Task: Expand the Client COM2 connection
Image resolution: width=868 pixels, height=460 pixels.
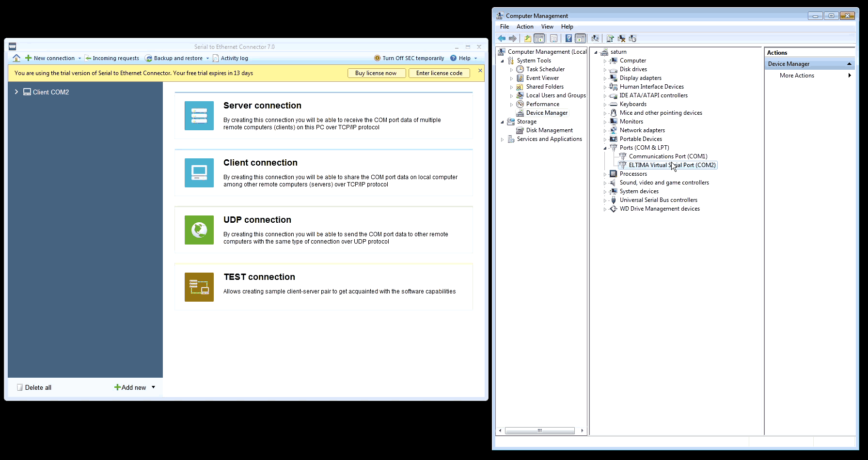Action: pos(16,92)
